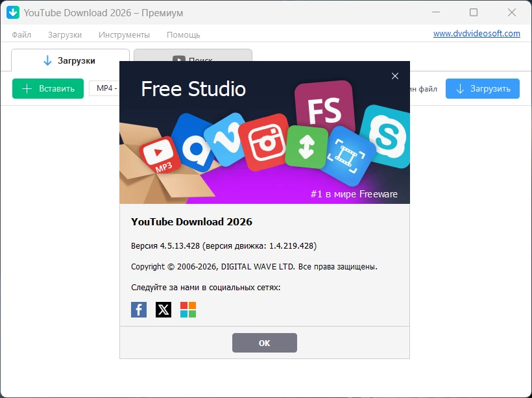
Task: Switch to the Поиск tab
Action: [x=193, y=55]
